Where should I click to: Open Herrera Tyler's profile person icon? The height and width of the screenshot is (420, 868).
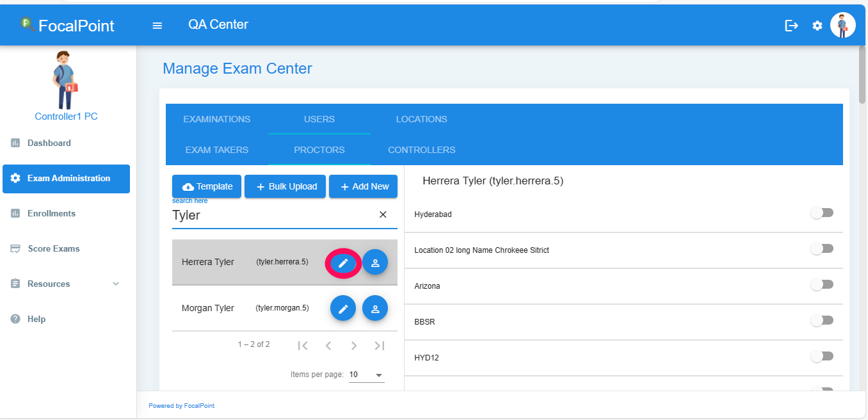(x=375, y=262)
